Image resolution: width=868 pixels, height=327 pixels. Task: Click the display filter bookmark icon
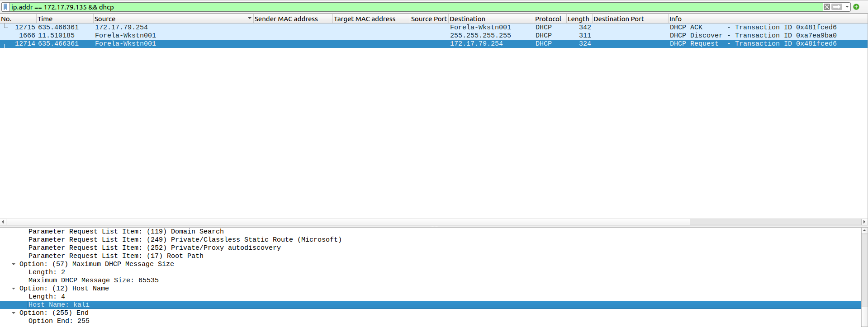5,7
